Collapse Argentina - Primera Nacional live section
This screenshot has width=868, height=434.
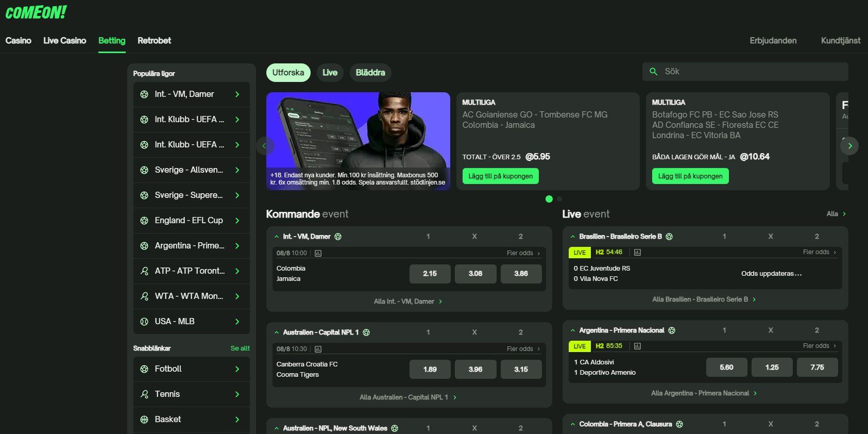[572, 330]
